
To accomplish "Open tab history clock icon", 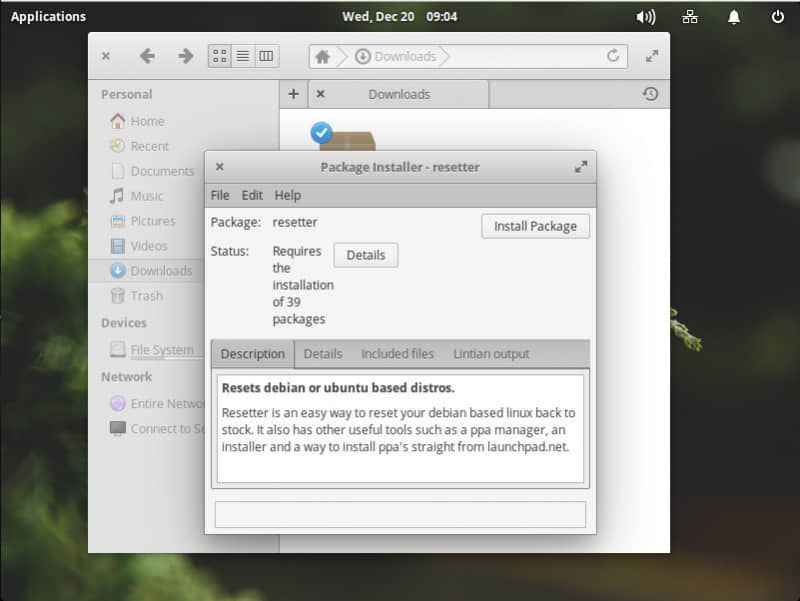I will coord(650,94).
